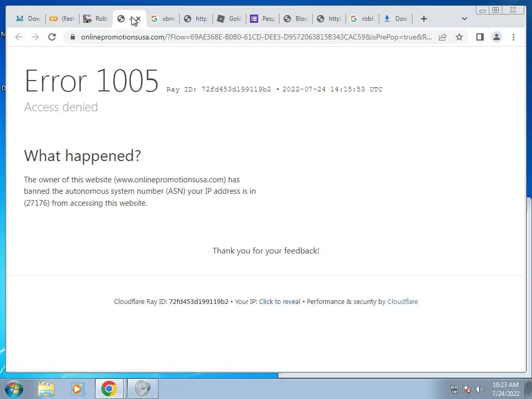Switch to the first "Dow" tab

[29, 19]
